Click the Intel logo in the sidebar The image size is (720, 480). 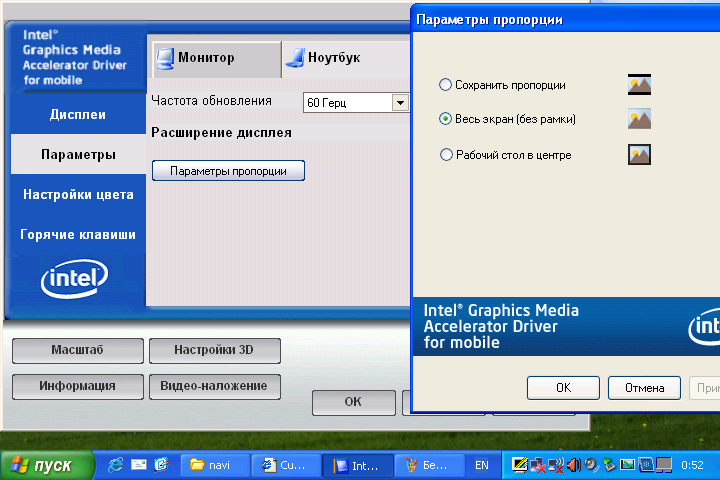click(x=74, y=280)
